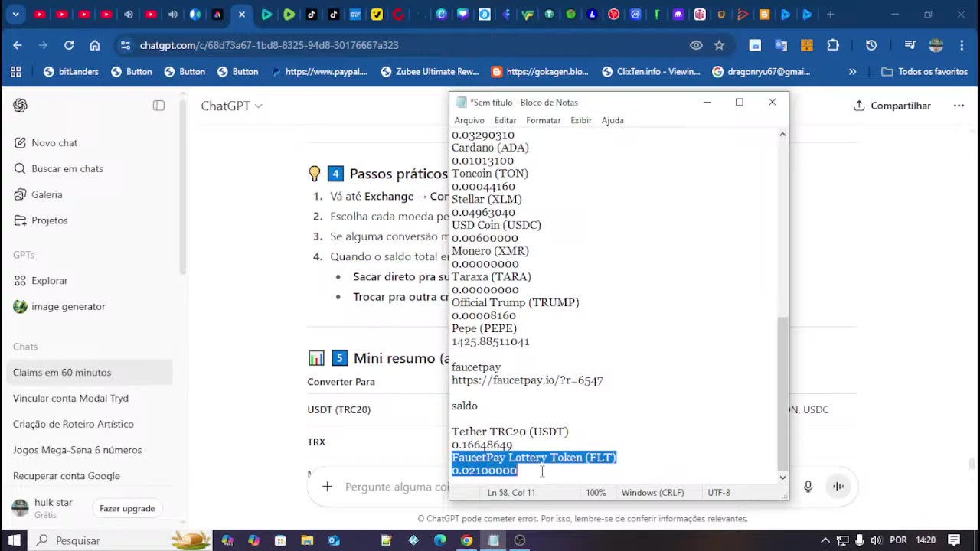980x551 pixels.
Task: Click Notepad scrollbar down arrow
Action: click(x=782, y=478)
